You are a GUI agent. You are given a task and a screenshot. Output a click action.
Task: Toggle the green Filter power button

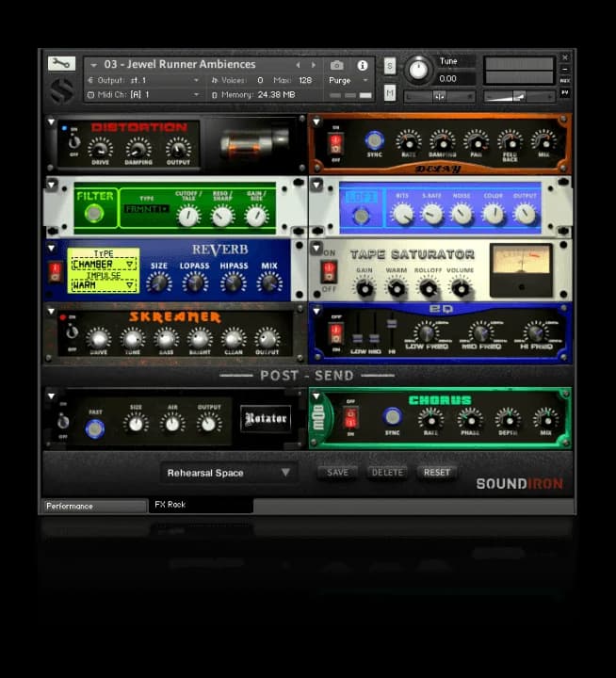(93, 214)
